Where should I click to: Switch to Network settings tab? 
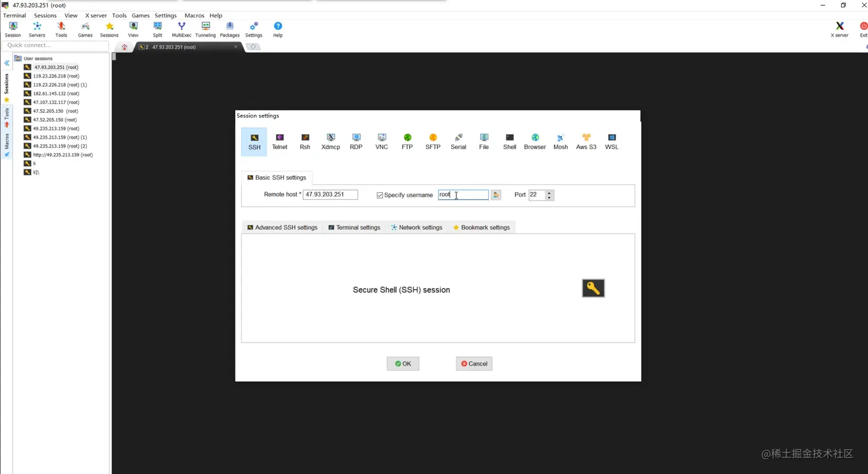417,227
